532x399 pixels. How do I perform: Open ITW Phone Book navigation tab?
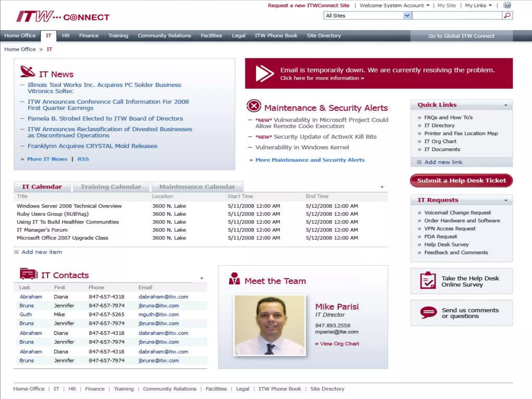tap(276, 36)
